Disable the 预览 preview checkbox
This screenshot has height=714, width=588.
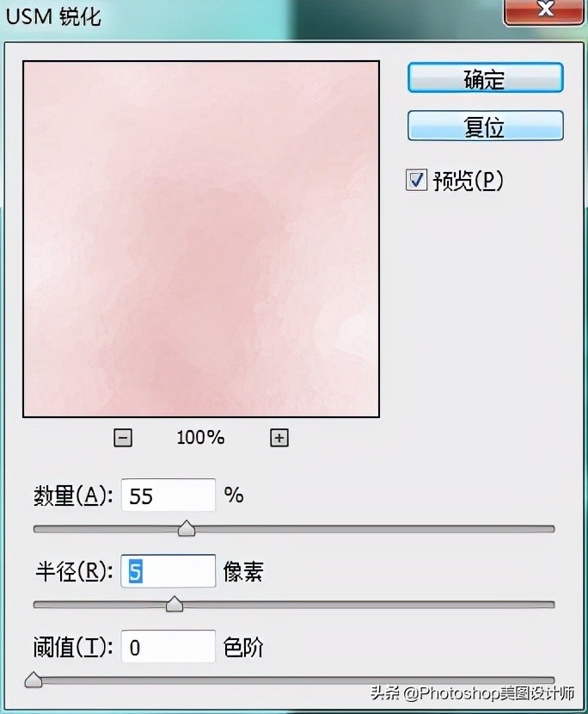click(415, 180)
